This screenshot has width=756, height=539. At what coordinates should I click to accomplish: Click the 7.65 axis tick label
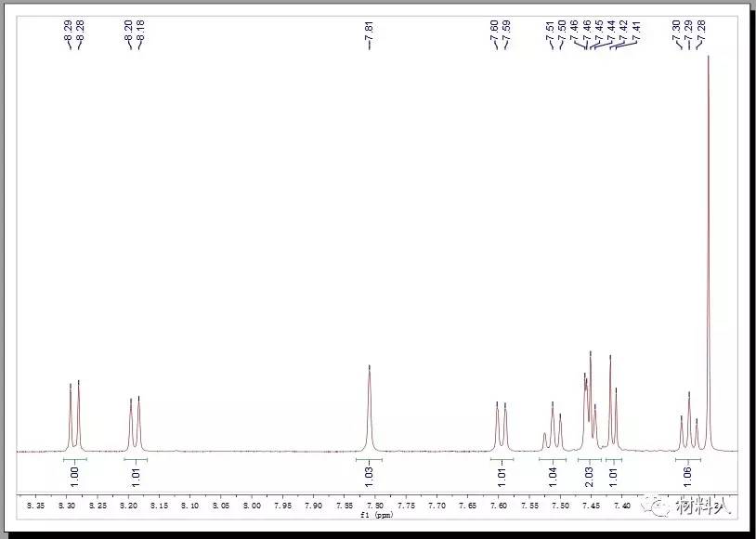(468, 506)
